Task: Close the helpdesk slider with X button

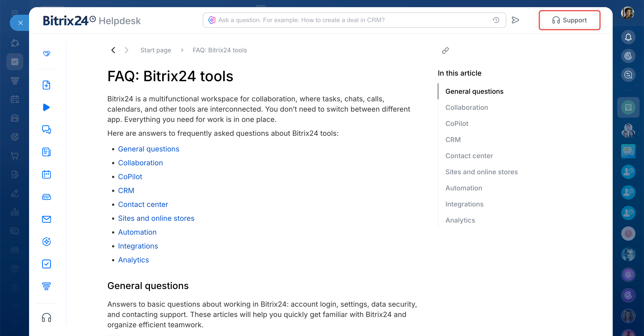Action: [x=21, y=23]
